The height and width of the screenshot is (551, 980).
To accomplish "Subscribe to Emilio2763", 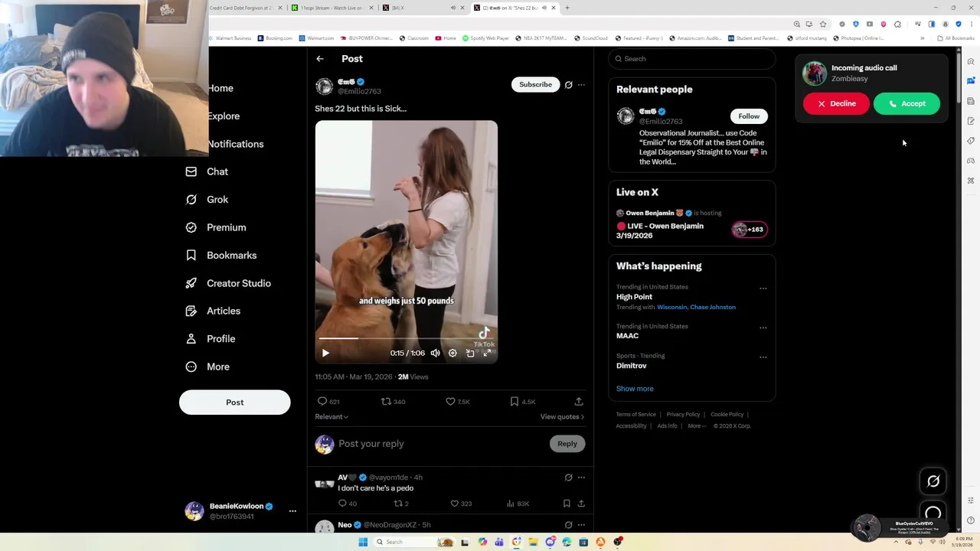I will pos(535,84).
